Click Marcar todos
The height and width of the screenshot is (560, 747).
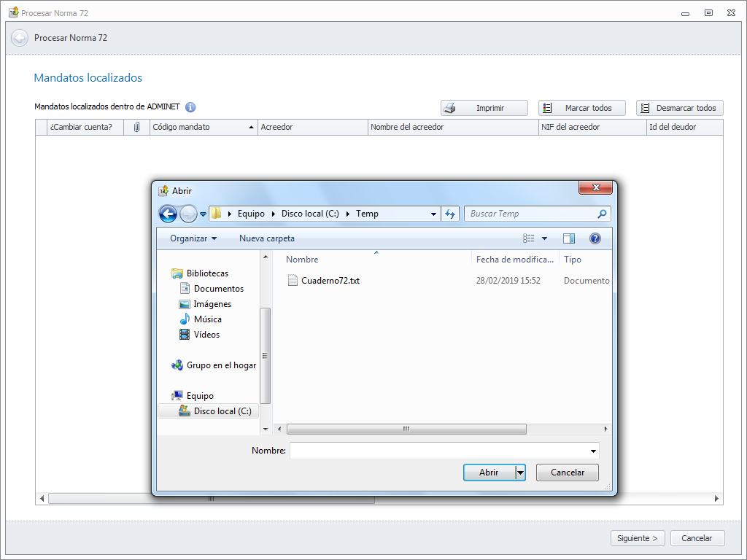[581, 108]
